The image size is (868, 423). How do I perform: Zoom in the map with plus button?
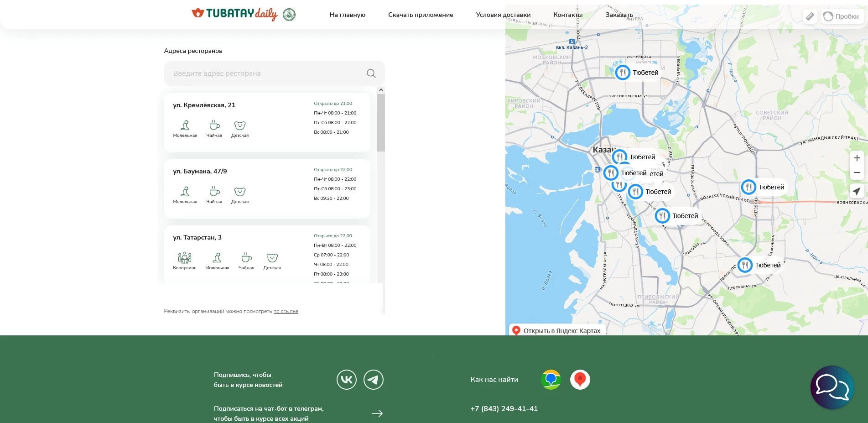click(857, 158)
